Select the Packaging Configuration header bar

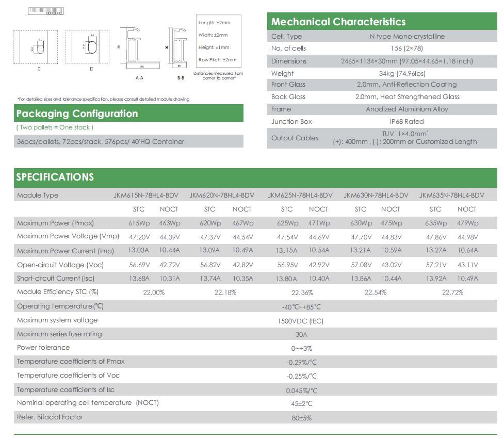pos(128,113)
